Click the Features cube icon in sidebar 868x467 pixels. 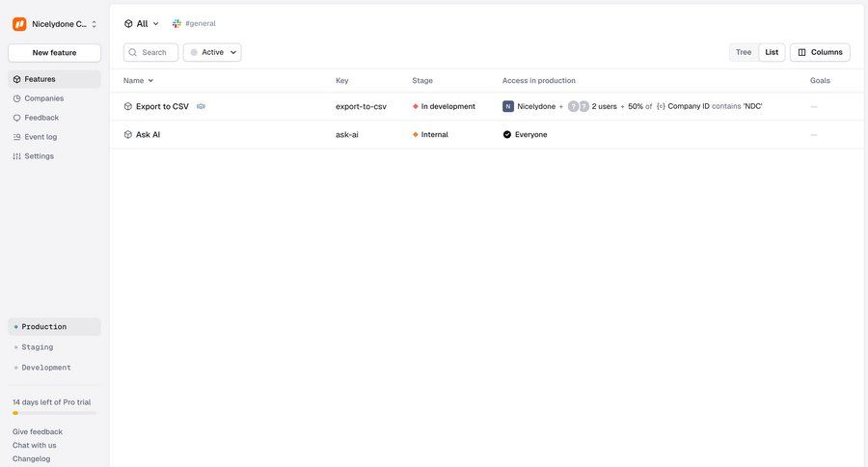tap(16, 79)
